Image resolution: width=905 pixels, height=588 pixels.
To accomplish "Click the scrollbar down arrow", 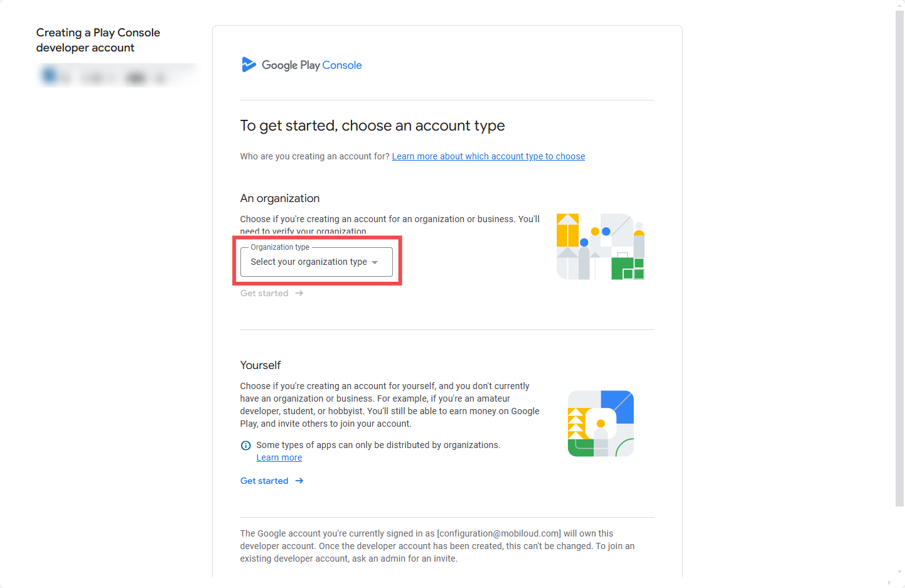I will tap(899, 572).
